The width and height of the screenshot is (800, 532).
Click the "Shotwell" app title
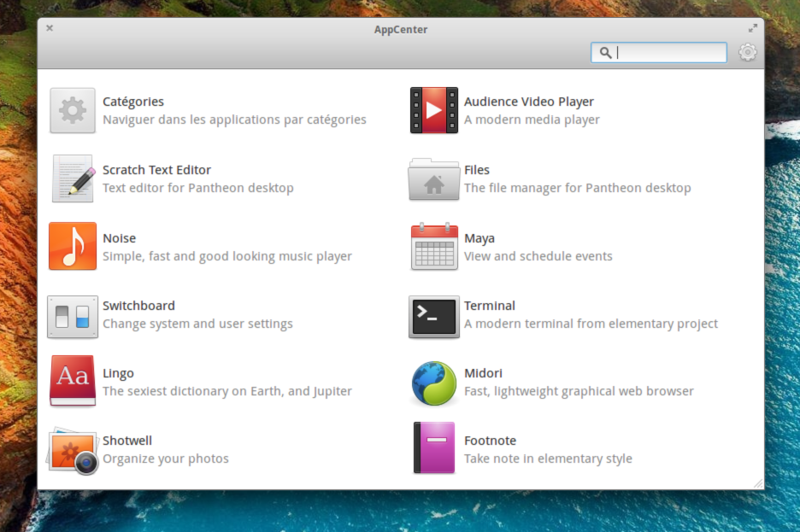[127, 441]
